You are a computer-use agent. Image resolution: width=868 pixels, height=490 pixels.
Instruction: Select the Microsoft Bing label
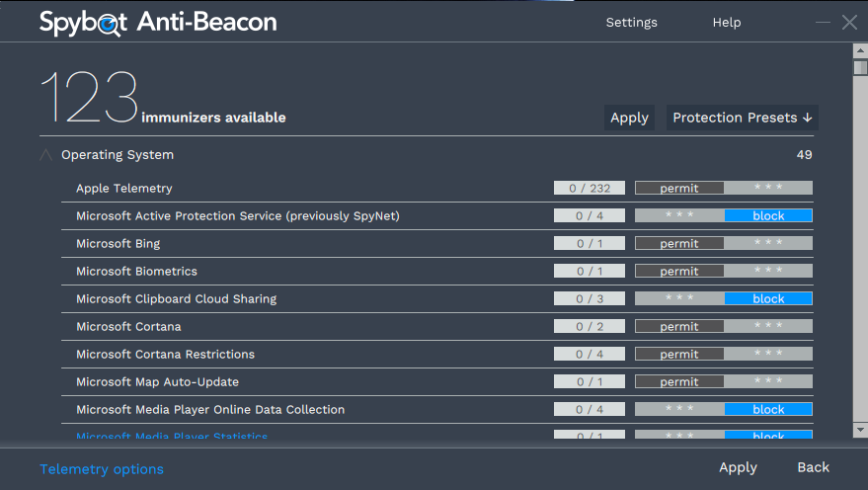pos(118,244)
